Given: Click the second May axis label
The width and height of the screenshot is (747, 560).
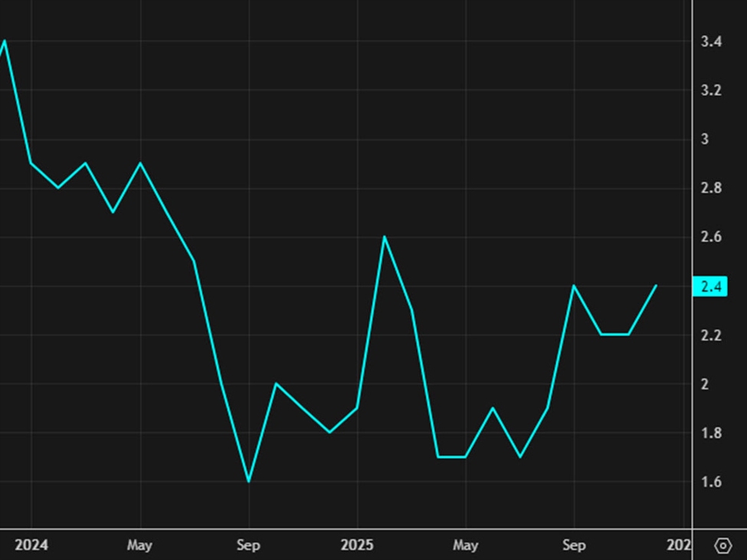Looking at the screenshot, I should click(466, 545).
